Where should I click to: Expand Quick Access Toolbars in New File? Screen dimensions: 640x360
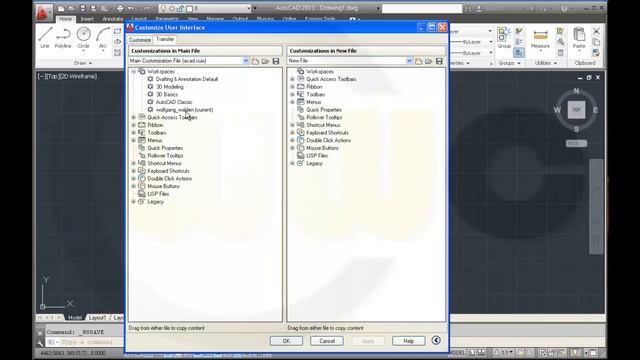292,79
